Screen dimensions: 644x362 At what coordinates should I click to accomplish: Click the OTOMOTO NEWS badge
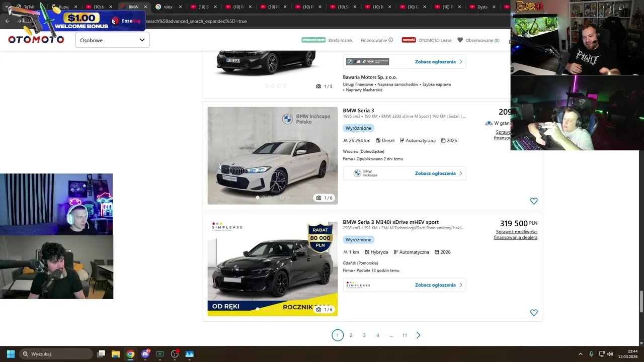pyautogui.click(x=313, y=40)
